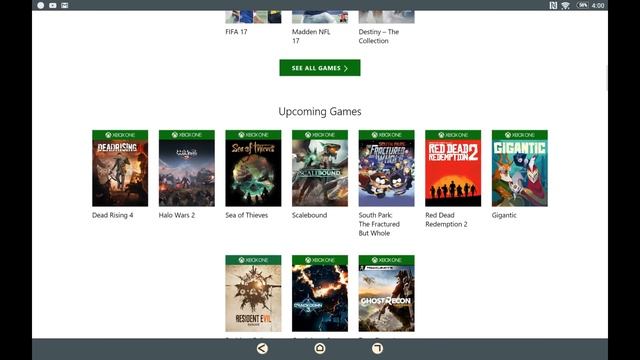The image size is (640, 360).
Task: Open the recent apps overview button
Action: click(x=377, y=348)
